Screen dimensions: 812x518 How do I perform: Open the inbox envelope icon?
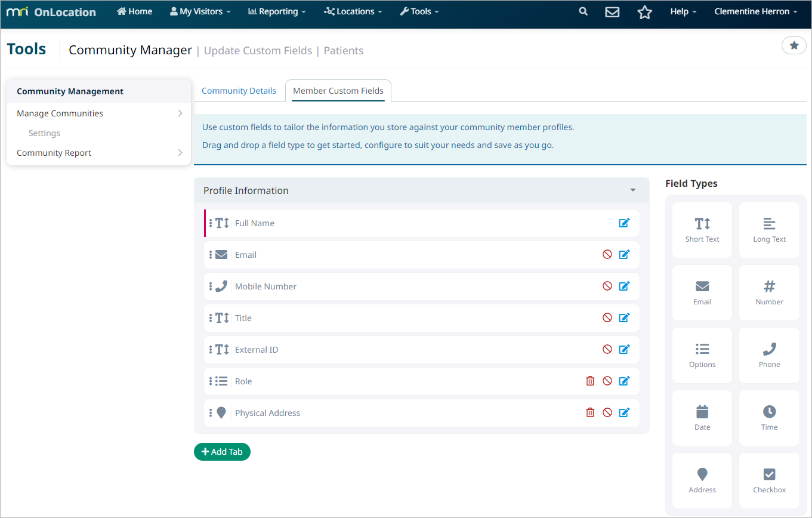(x=612, y=10)
